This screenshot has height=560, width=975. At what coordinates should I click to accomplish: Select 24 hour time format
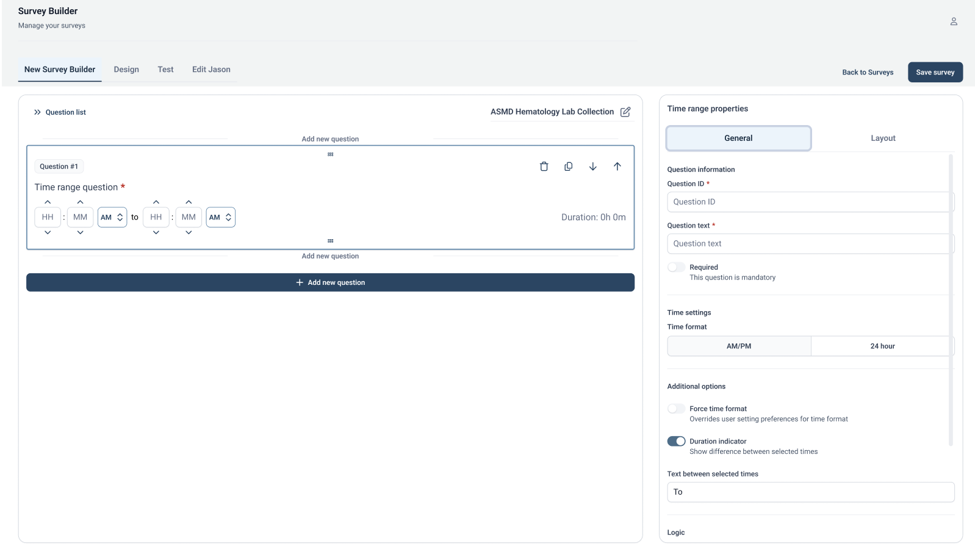click(882, 346)
